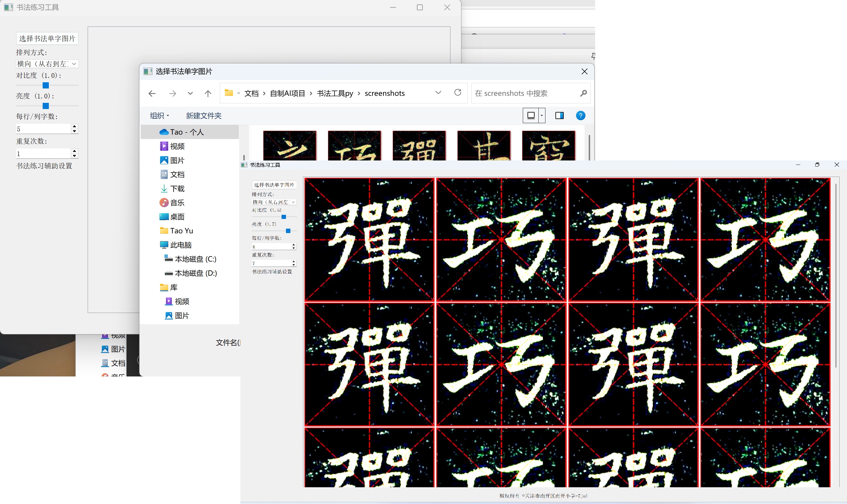Screen dimensions: 847x504
Task: Click the search magnifier icon
Action: point(583,93)
